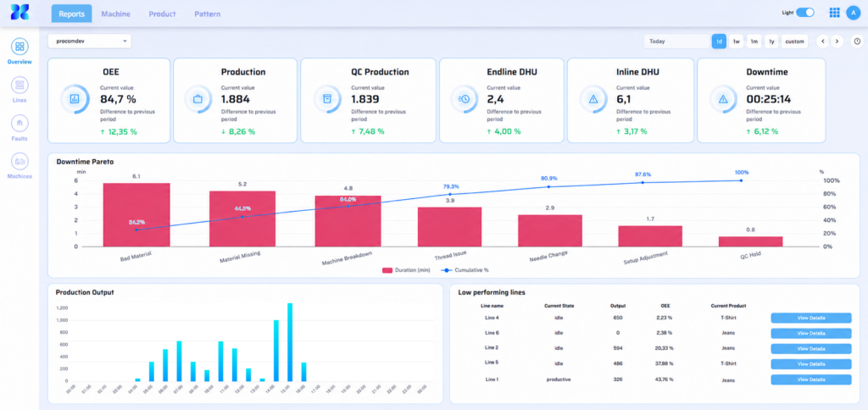Image resolution: width=868 pixels, height=410 pixels.
Task: Click the 'Downtime Pareto' heading
Action: (x=84, y=162)
